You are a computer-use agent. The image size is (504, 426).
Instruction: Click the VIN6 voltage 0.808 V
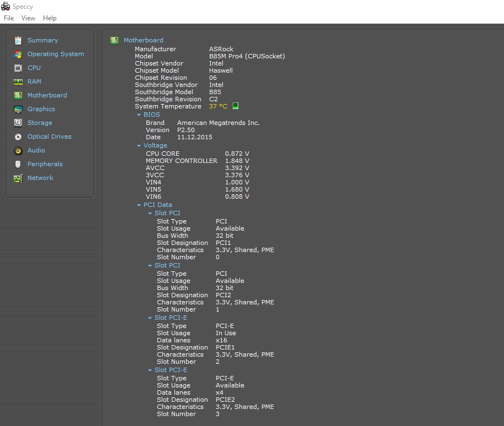237,196
